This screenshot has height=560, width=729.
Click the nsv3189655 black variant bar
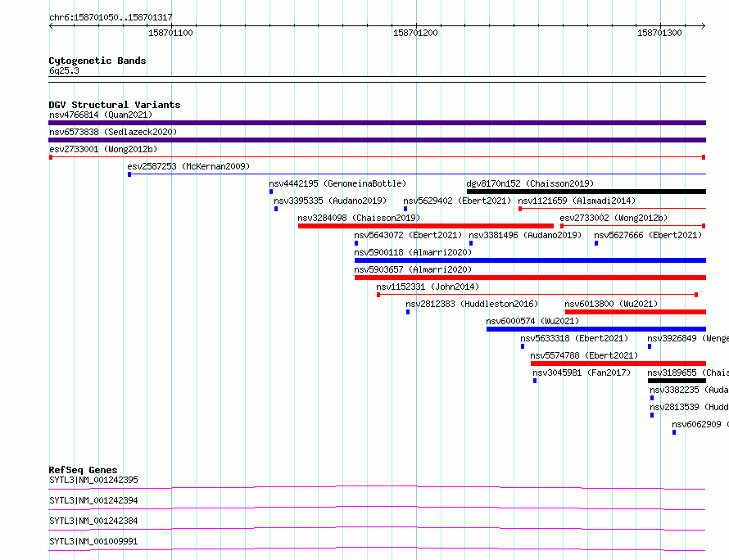point(677,381)
